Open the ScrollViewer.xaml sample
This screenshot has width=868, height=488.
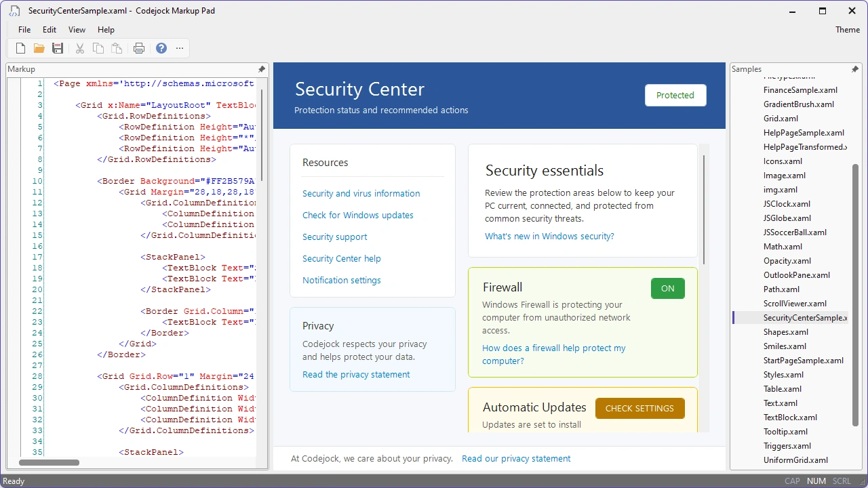(795, 304)
